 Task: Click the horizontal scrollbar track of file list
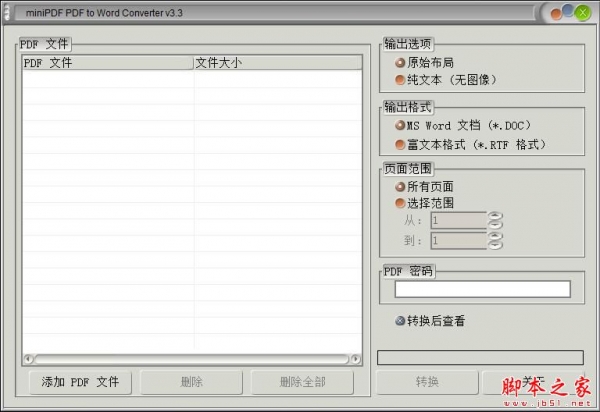(x=192, y=359)
